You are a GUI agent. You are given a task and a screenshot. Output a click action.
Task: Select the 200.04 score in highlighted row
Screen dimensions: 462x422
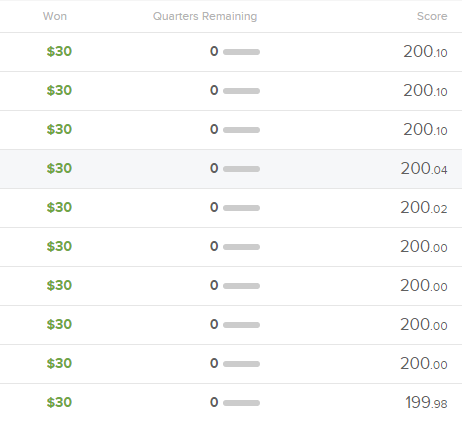[424, 168]
